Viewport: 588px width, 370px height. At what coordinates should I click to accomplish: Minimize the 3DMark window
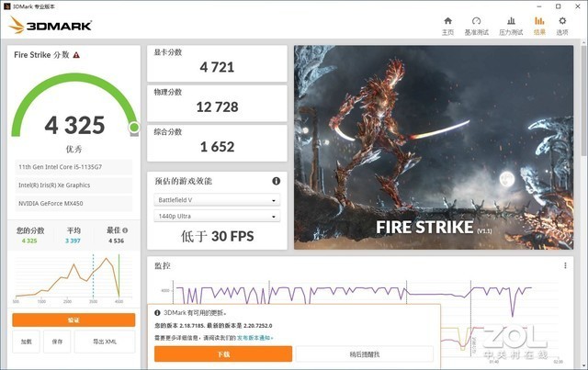pos(539,6)
